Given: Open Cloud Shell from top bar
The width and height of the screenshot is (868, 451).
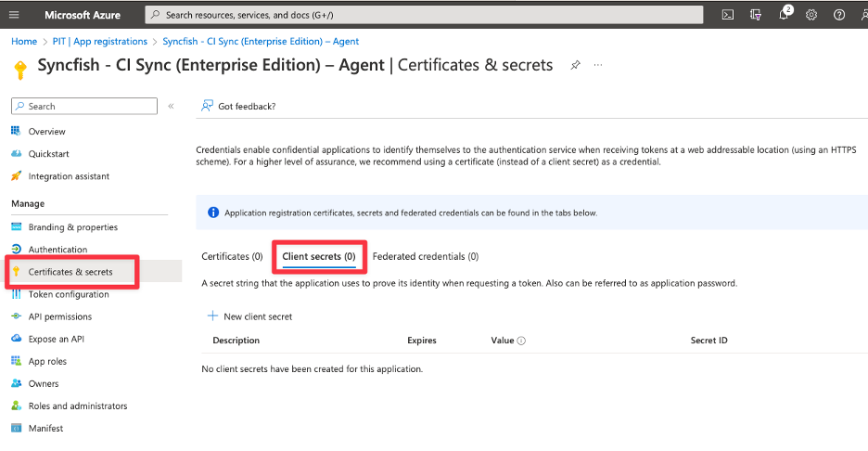Looking at the screenshot, I should tap(728, 15).
